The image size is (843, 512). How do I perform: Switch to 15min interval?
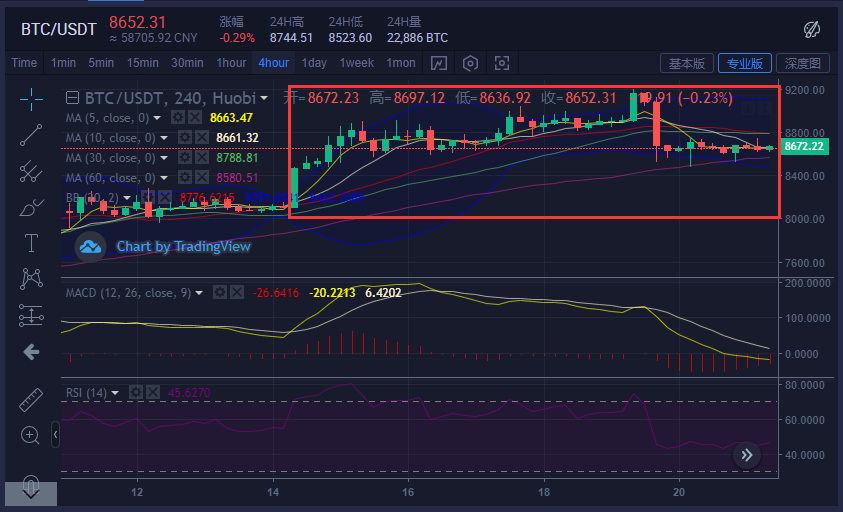click(142, 63)
